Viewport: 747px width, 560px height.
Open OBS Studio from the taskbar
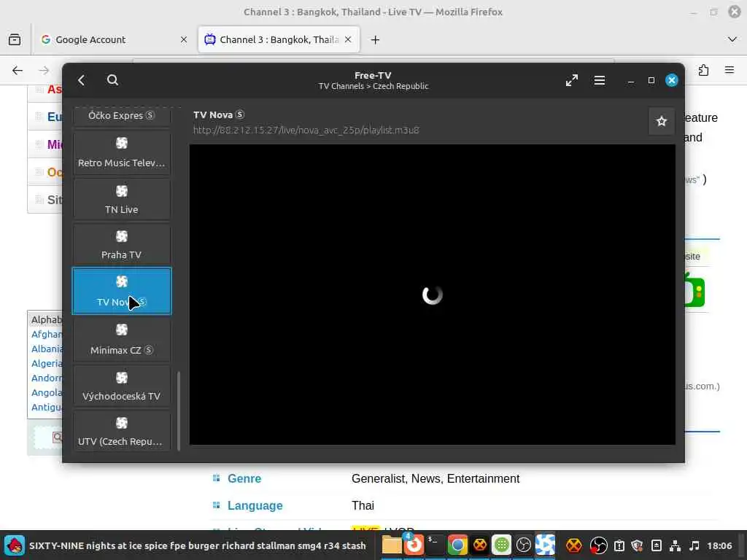(523, 545)
